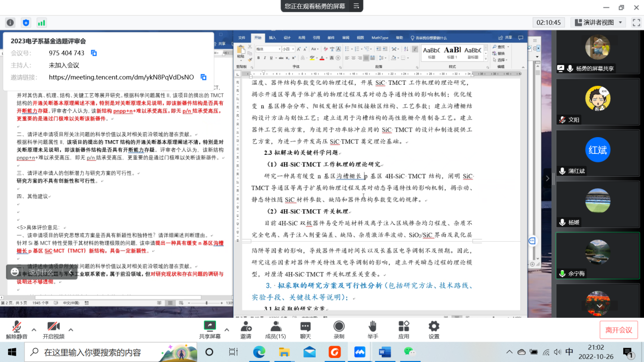Expand video options arrow beside 开启视频
This screenshot has height=362, width=644.
click(x=71, y=330)
